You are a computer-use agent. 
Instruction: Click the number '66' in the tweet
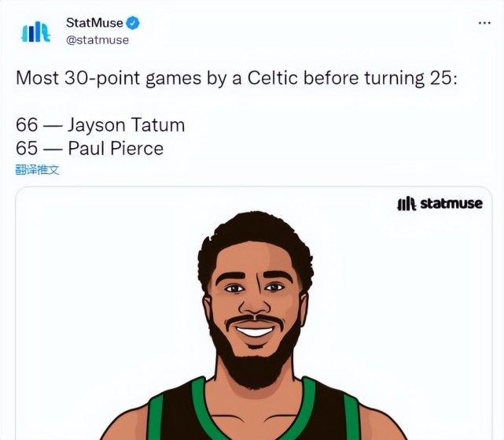click(x=27, y=125)
